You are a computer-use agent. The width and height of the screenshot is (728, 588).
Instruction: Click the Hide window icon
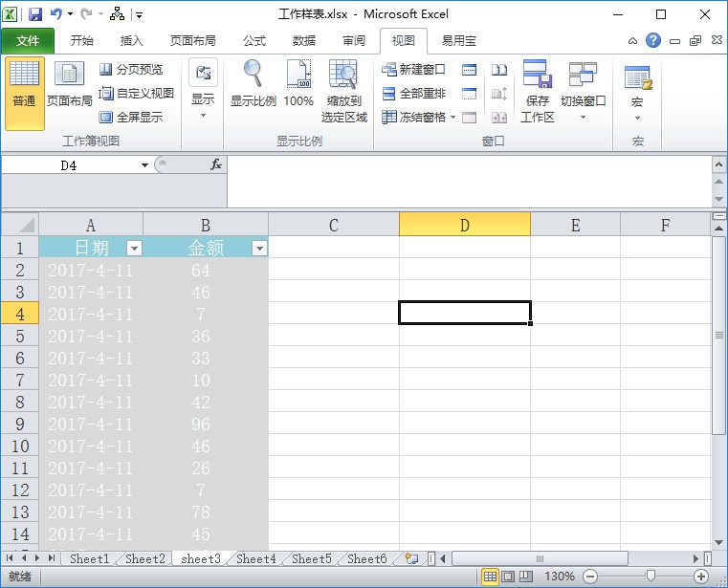coord(470,94)
